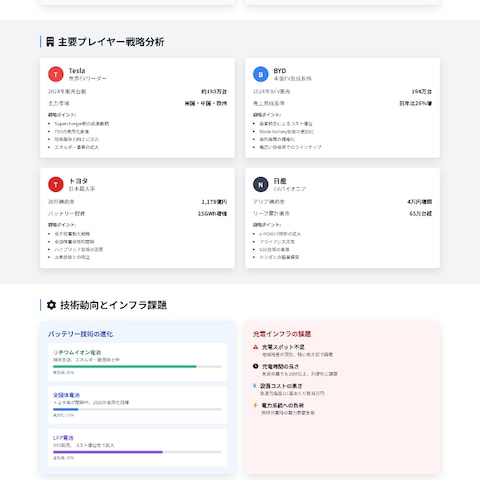480x480 pixels.
Task: Click Tesla's 米国・中国・欧州 market value
Action: [206, 103]
